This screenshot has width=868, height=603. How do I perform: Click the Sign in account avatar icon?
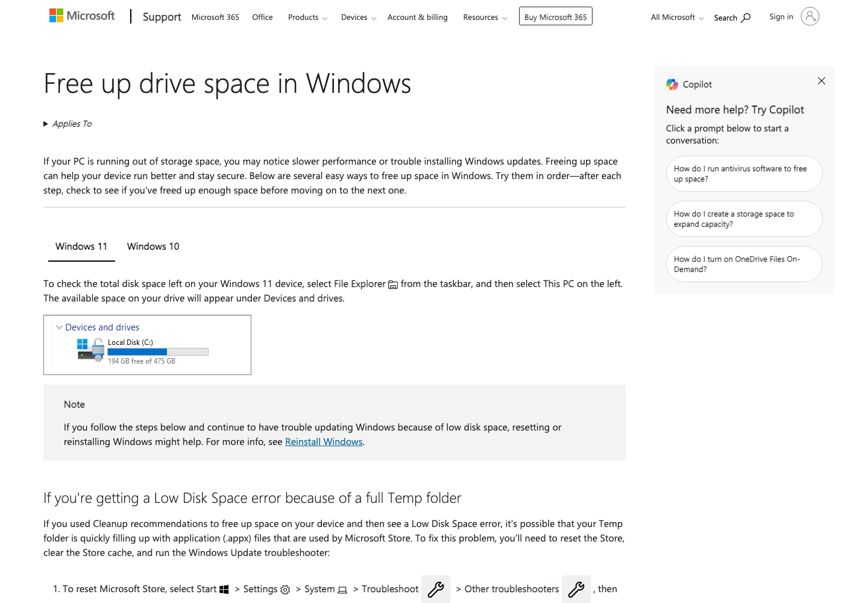(x=810, y=16)
